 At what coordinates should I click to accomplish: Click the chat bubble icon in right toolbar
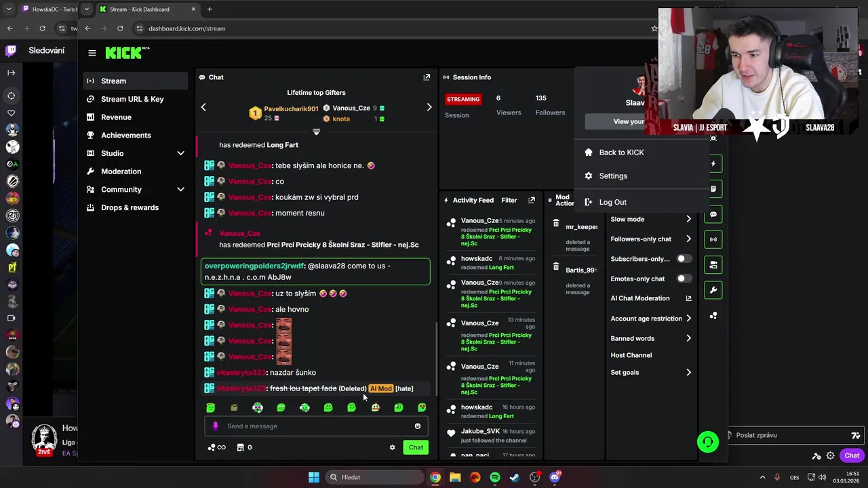pyautogui.click(x=713, y=214)
